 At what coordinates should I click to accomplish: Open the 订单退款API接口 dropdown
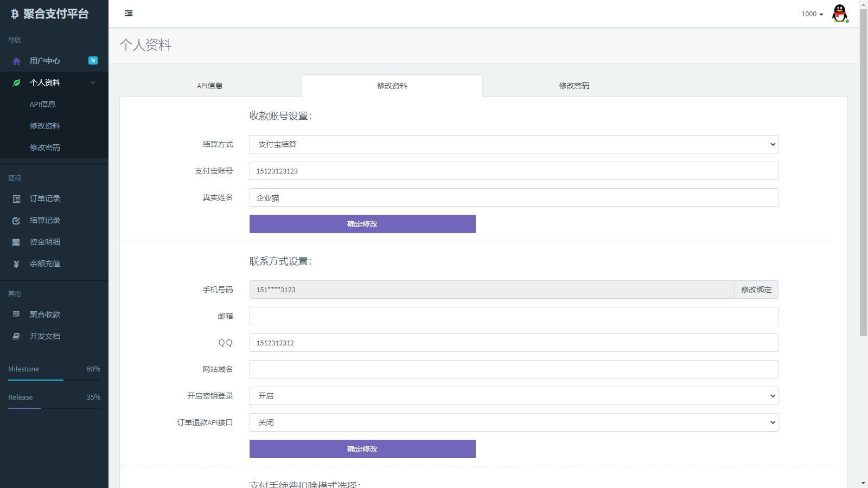513,422
